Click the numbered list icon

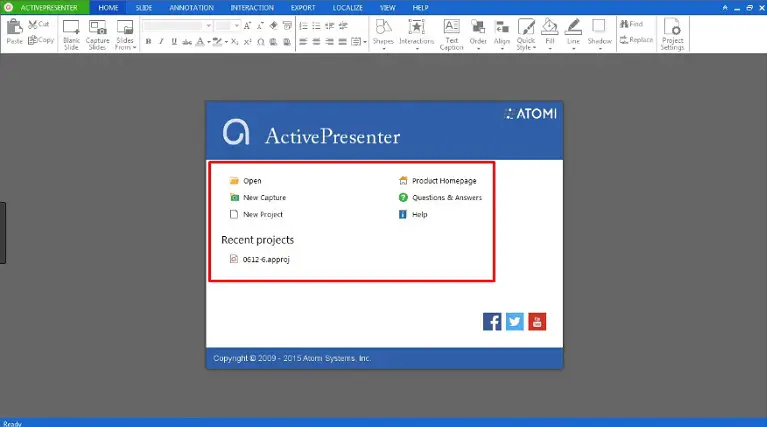303,25
